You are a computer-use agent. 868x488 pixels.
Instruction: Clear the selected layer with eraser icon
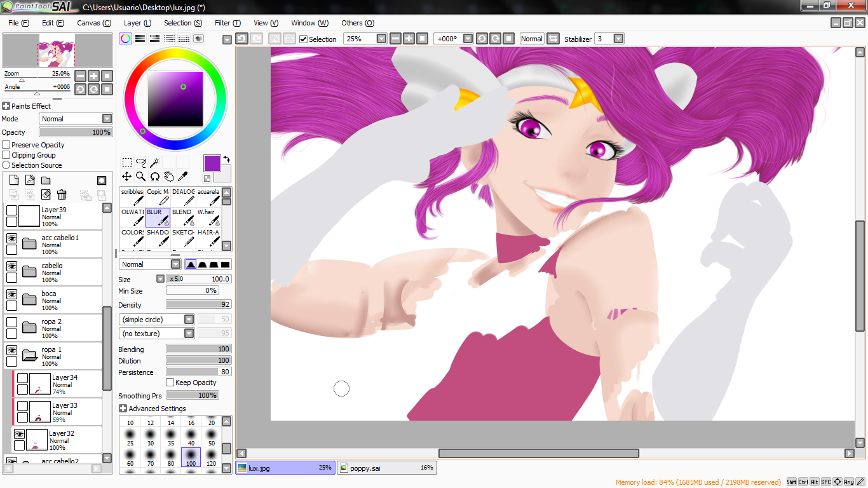(46, 194)
